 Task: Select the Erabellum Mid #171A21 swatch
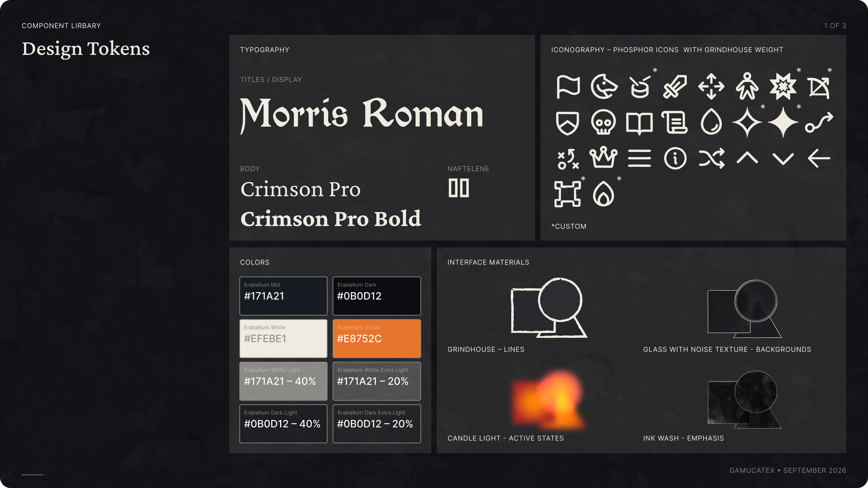pyautogui.click(x=283, y=296)
